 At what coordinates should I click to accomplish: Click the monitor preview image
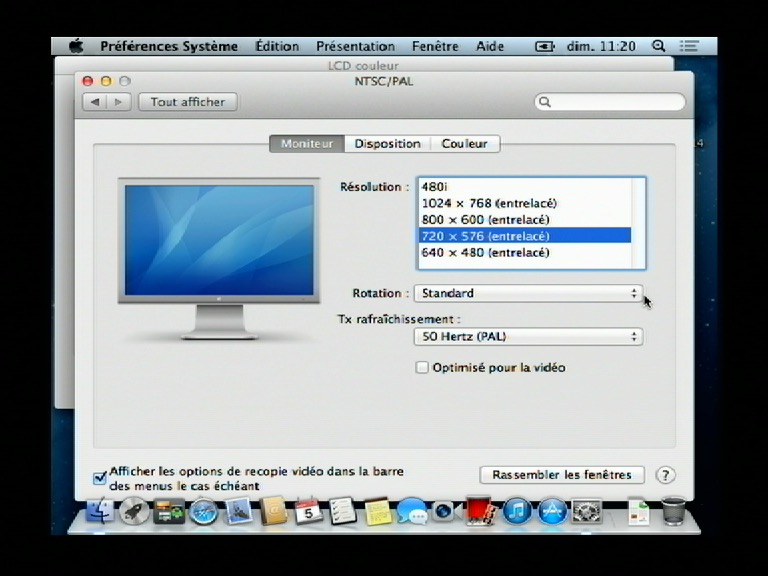click(x=219, y=258)
